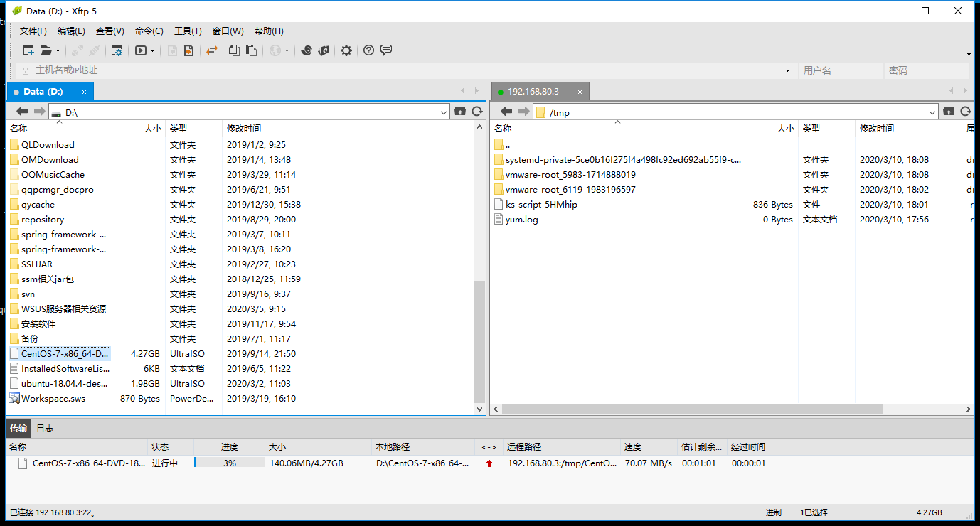The image size is (980, 526).
Task: Click the orange transfer arrows icon
Action: coord(212,50)
